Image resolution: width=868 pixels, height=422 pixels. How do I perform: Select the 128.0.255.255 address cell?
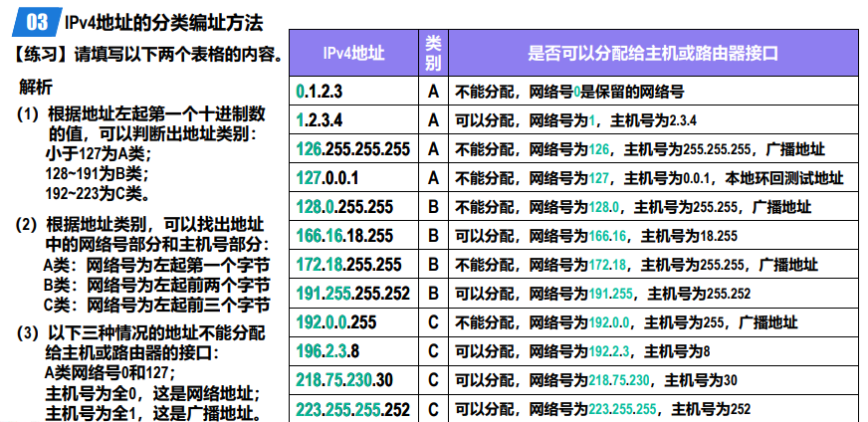[344, 207]
